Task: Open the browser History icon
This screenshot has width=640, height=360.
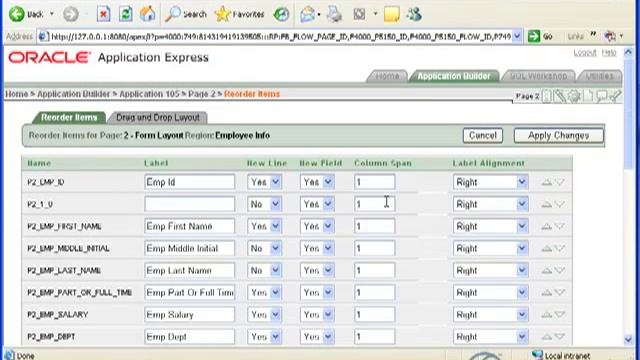Action: pyautogui.click(x=281, y=14)
